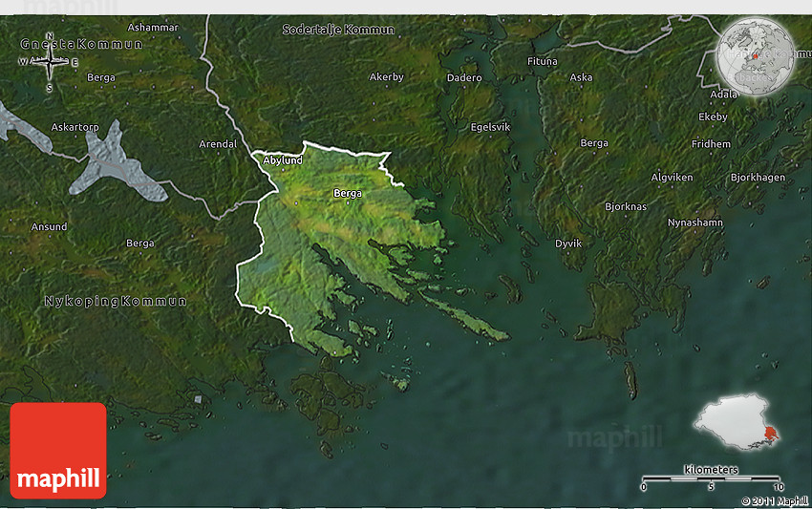Click the red highlighted area in inset map
This screenshot has width=812, height=509.
[769, 434]
